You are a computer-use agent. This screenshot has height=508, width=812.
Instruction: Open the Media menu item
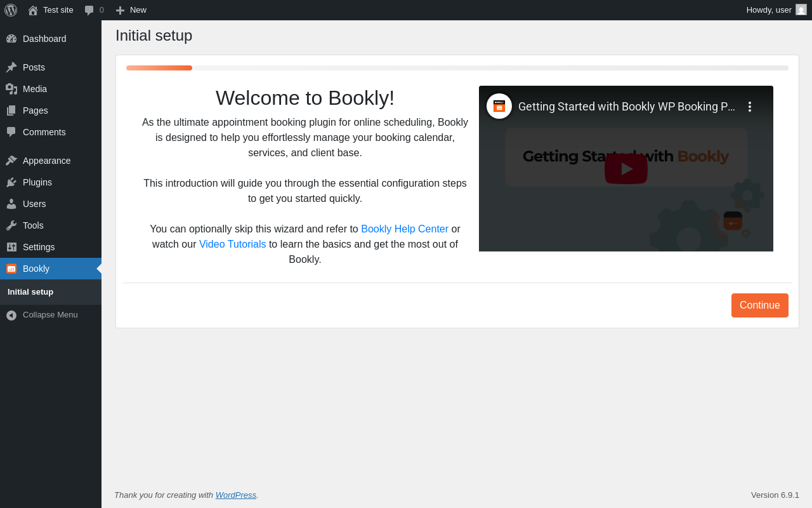tap(51, 89)
